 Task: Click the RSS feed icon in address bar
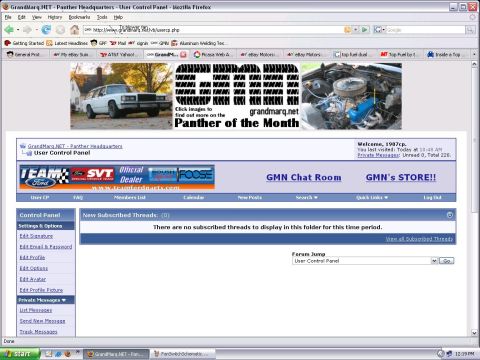pyautogui.click(x=347, y=30)
